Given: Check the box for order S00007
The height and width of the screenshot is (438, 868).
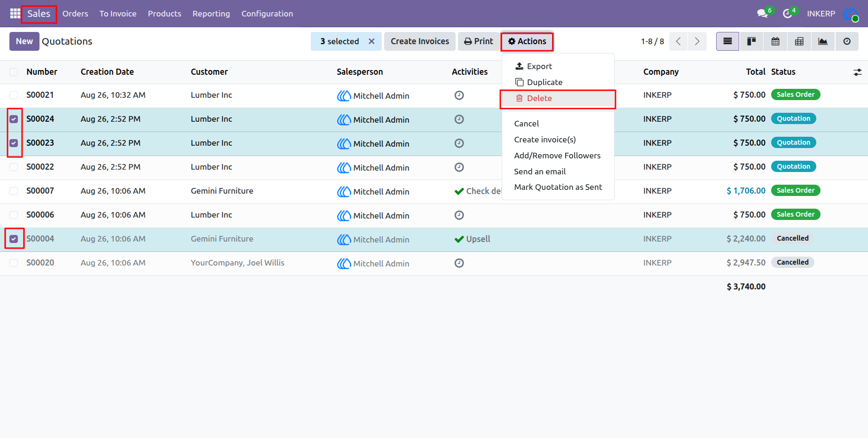Looking at the screenshot, I should pyautogui.click(x=14, y=191).
